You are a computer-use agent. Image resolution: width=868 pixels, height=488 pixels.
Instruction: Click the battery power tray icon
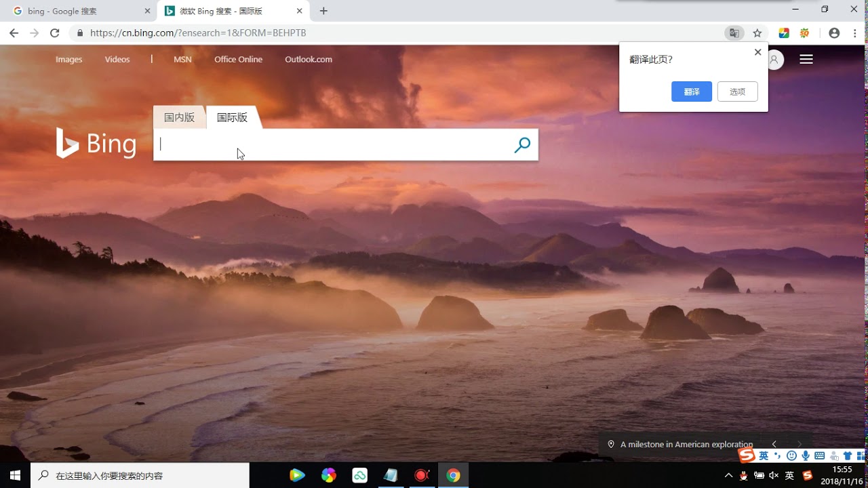pos(759,476)
